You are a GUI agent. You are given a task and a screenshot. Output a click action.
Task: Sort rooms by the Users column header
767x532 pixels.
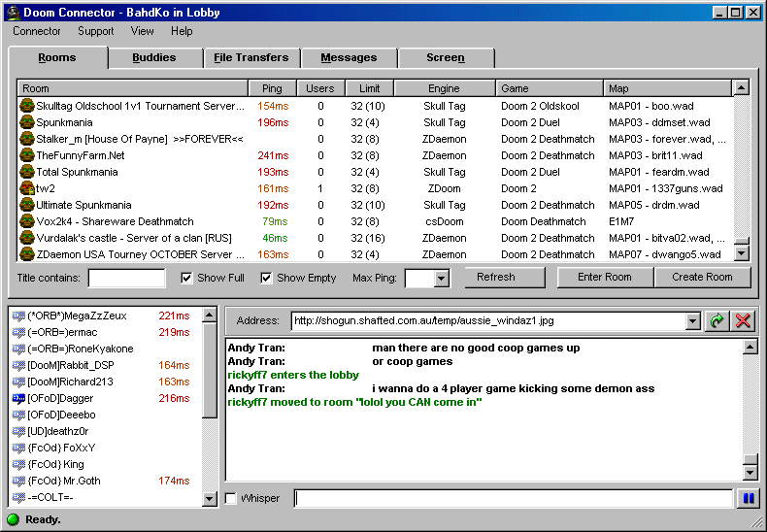pos(320,88)
